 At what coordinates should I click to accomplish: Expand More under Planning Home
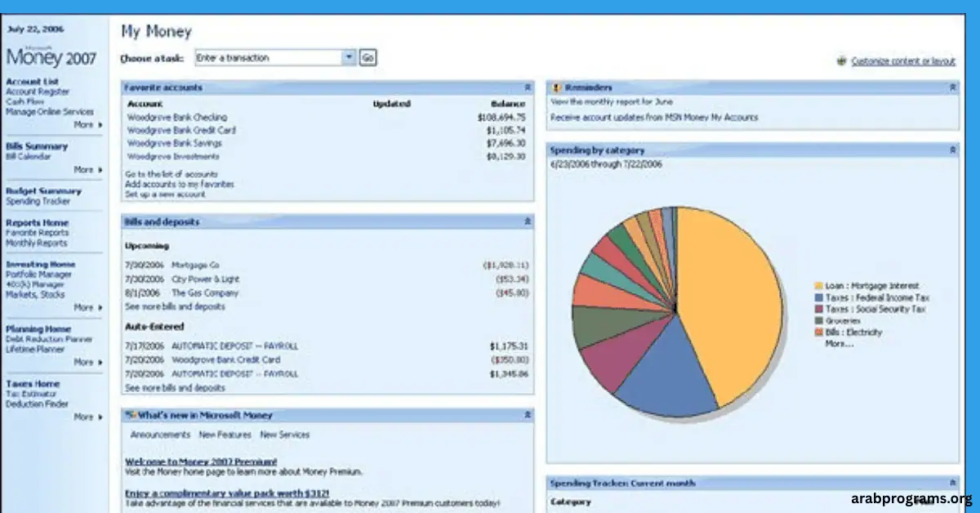(88, 362)
